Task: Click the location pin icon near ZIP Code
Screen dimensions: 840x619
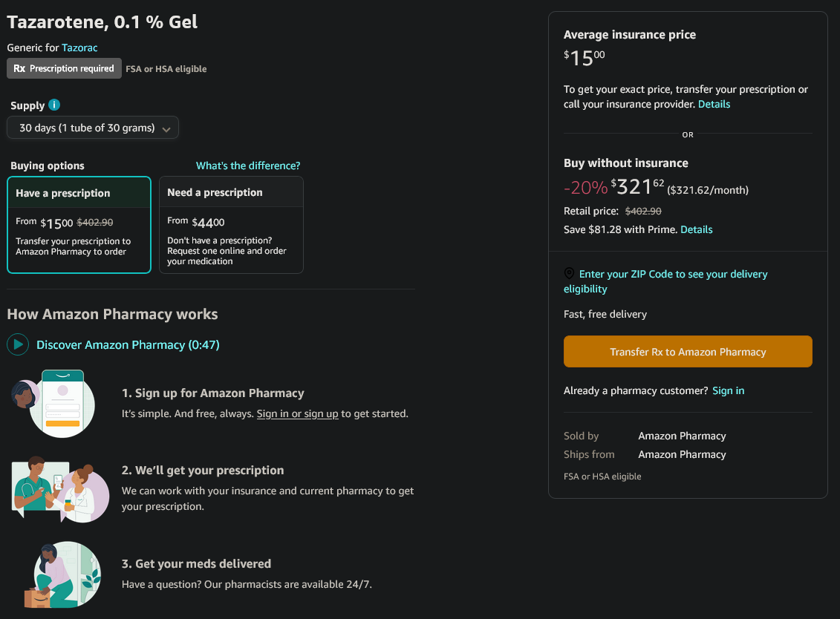Action: [569, 274]
